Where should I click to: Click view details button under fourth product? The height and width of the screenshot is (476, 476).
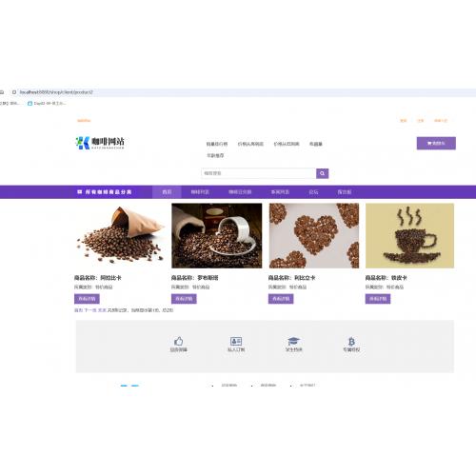pos(378,299)
